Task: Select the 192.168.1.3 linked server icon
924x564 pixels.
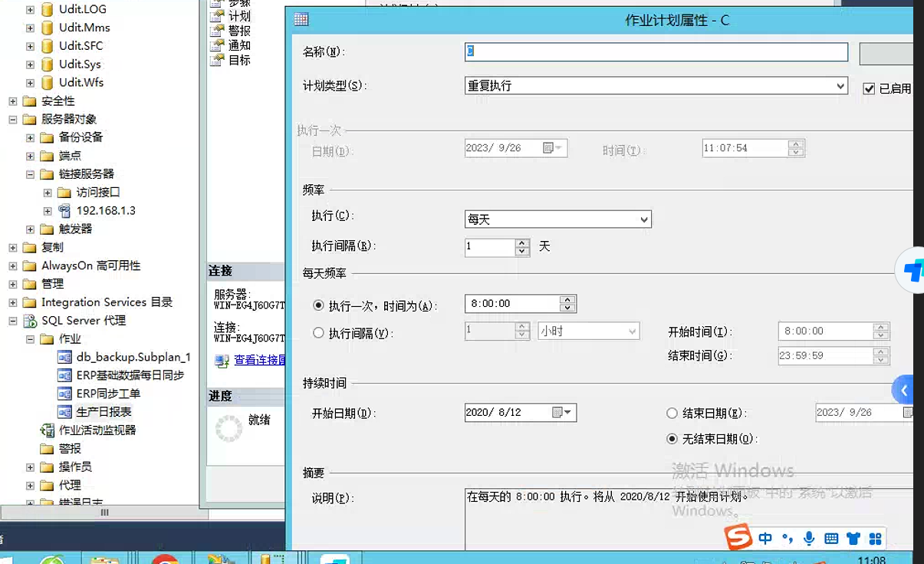Action: tap(65, 211)
